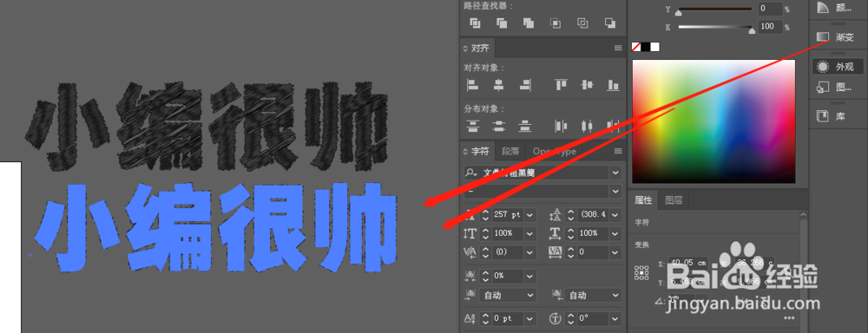
Task: Open the baseline shift 0 pt dropdown
Action: (529, 318)
